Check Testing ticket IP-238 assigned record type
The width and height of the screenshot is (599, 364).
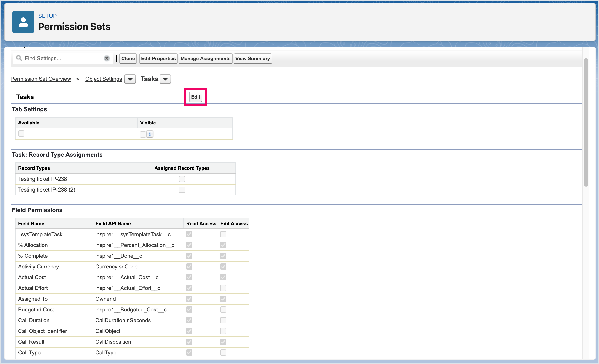182,179
